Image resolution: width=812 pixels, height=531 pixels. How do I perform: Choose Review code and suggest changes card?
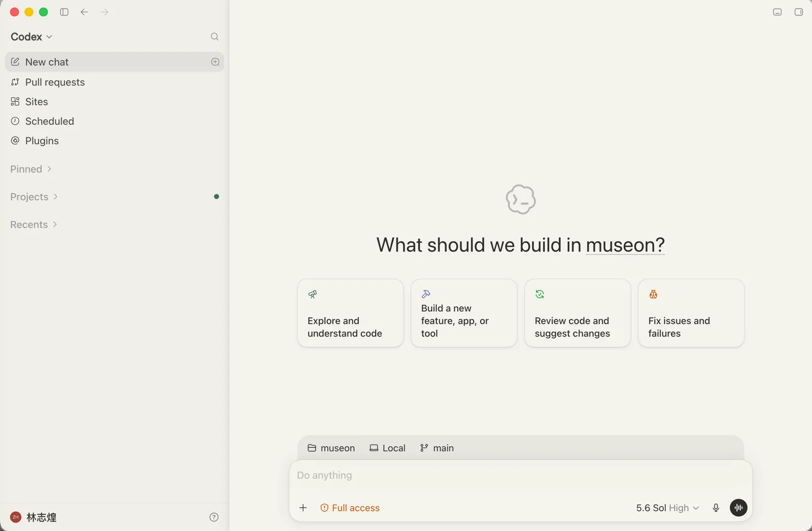pyautogui.click(x=578, y=313)
